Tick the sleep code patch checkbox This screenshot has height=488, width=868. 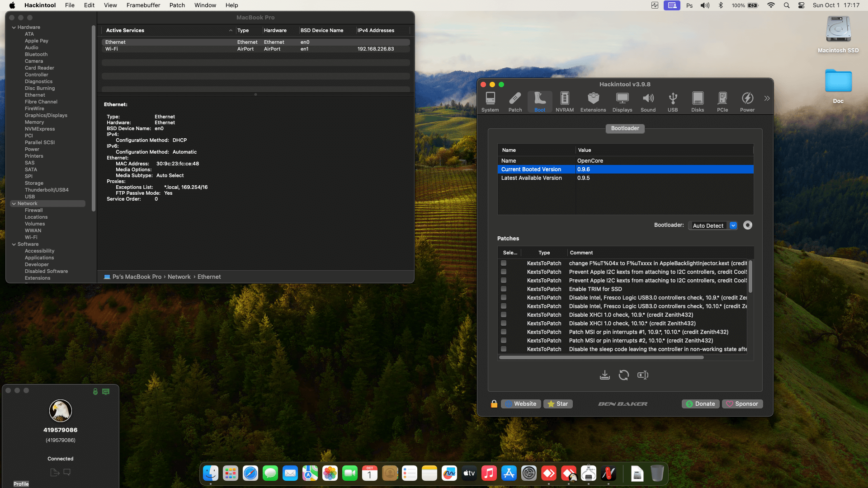(504, 349)
